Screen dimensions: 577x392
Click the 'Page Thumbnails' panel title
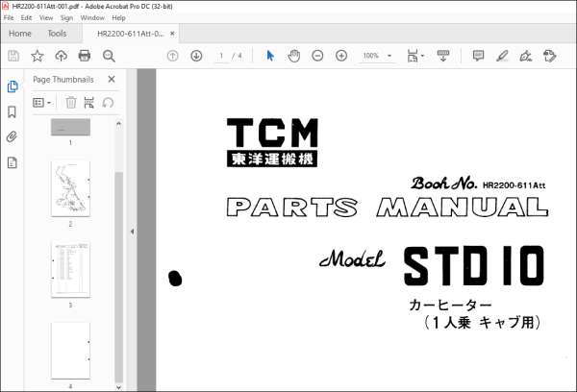(63, 80)
